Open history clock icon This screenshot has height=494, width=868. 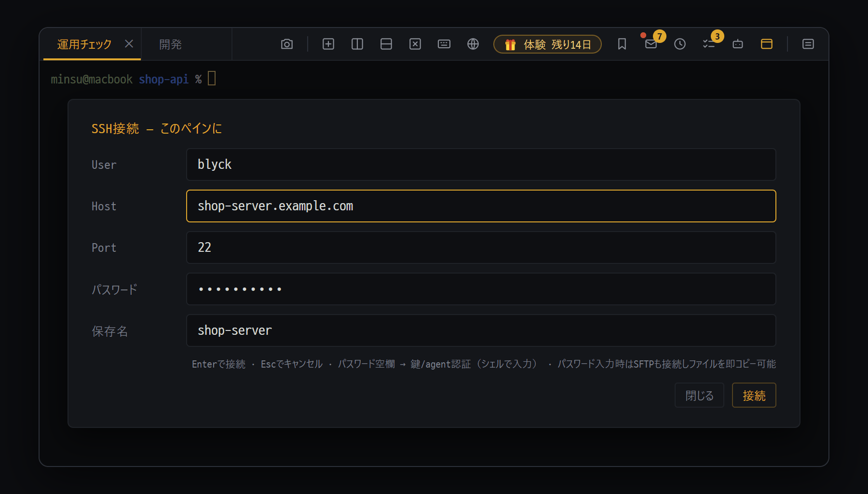pos(680,44)
